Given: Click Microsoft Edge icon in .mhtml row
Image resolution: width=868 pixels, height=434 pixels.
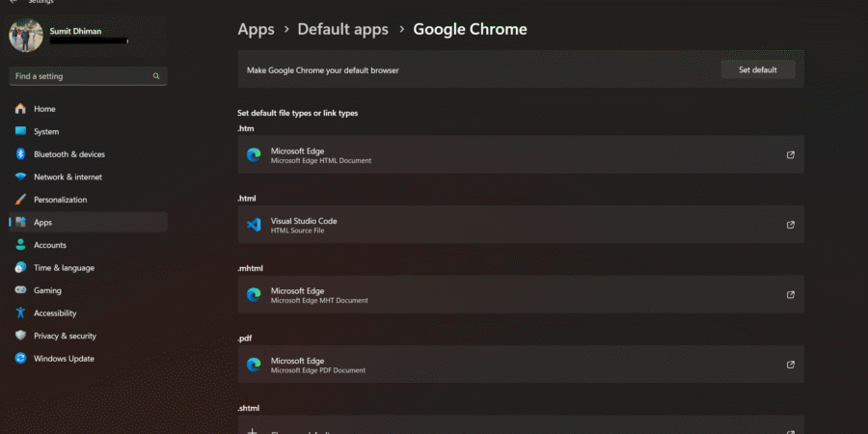Looking at the screenshot, I should tap(254, 294).
